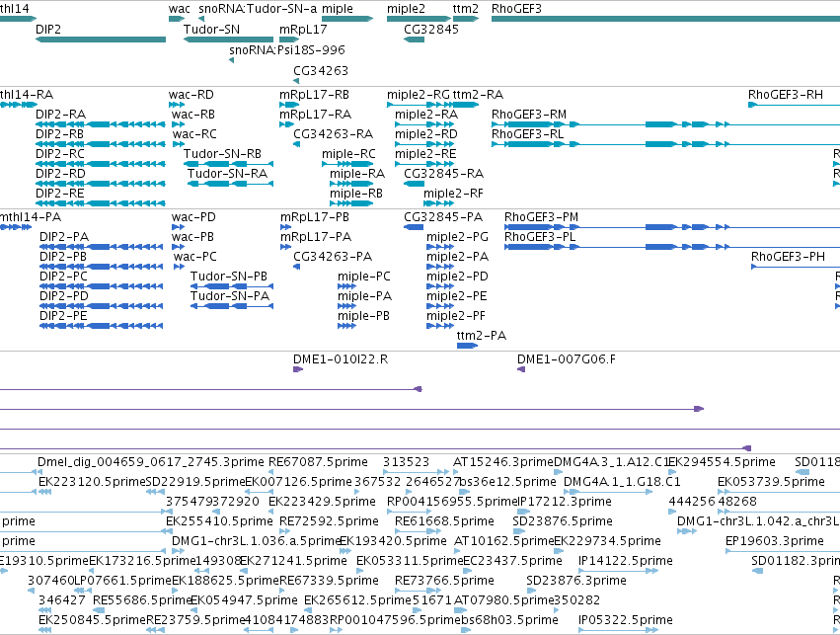The height and width of the screenshot is (635, 840).
Task: Click the DMG4A.1_1.G18.C1 label
Action: pos(622,482)
